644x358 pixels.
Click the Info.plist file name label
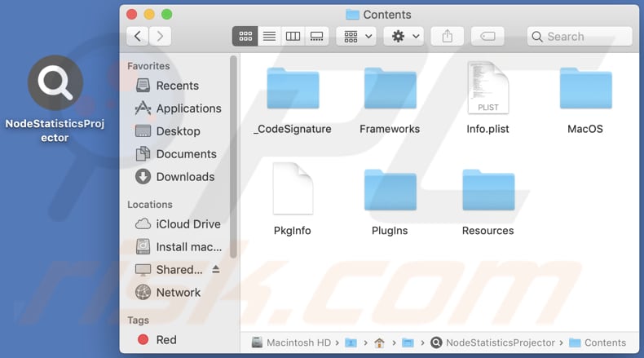(488, 129)
